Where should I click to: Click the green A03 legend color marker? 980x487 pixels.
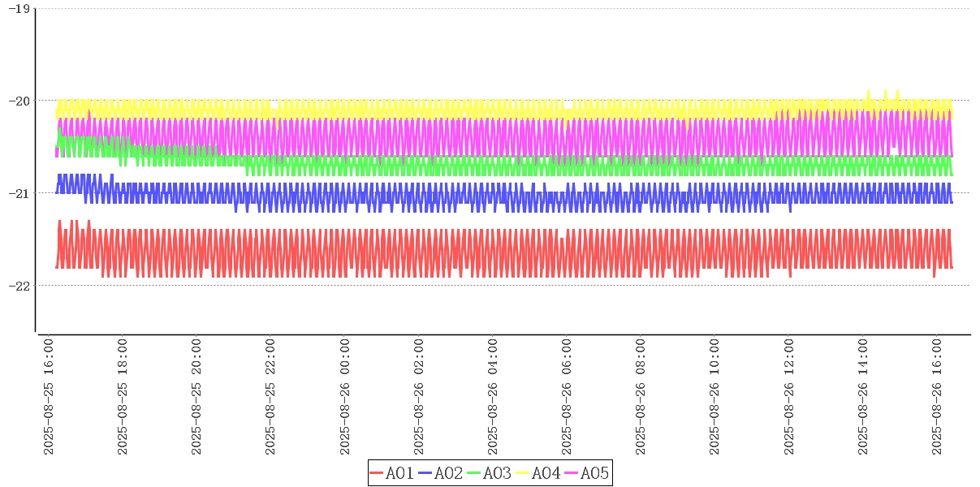(x=474, y=473)
